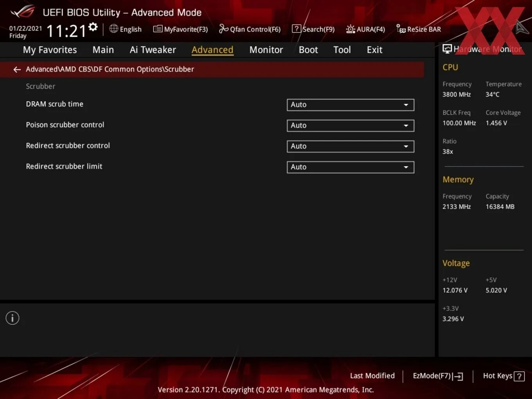Click the 01/22/2021 date text

tap(25, 28)
